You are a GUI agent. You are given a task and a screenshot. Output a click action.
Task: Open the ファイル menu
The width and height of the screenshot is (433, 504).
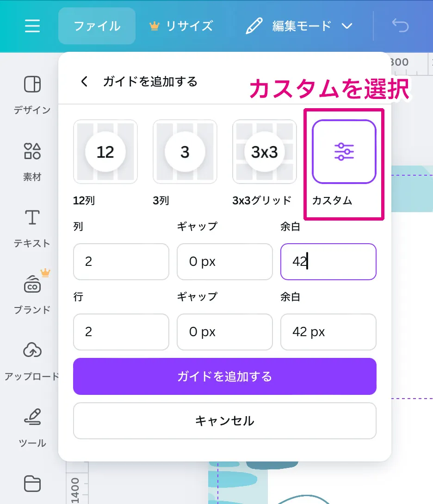97,26
